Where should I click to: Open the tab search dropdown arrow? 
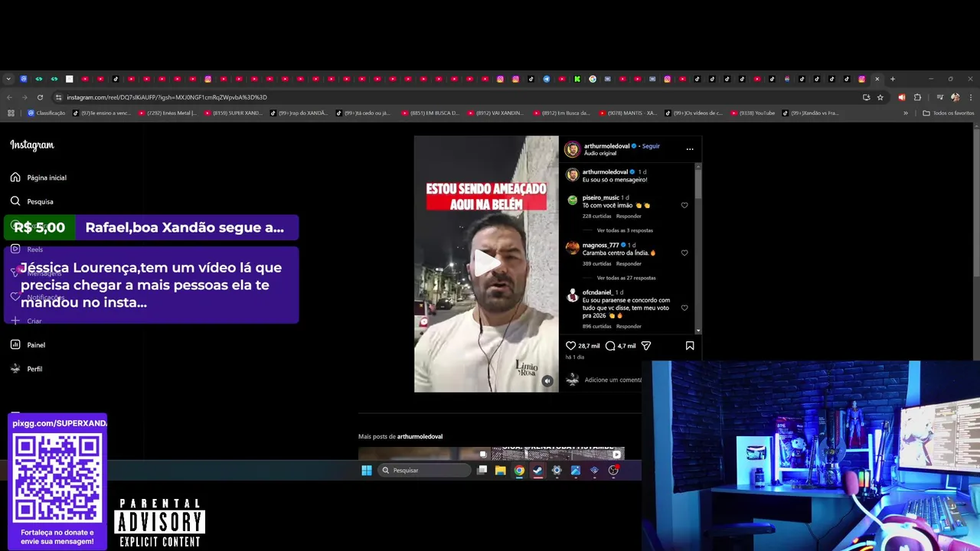(8, 79)
